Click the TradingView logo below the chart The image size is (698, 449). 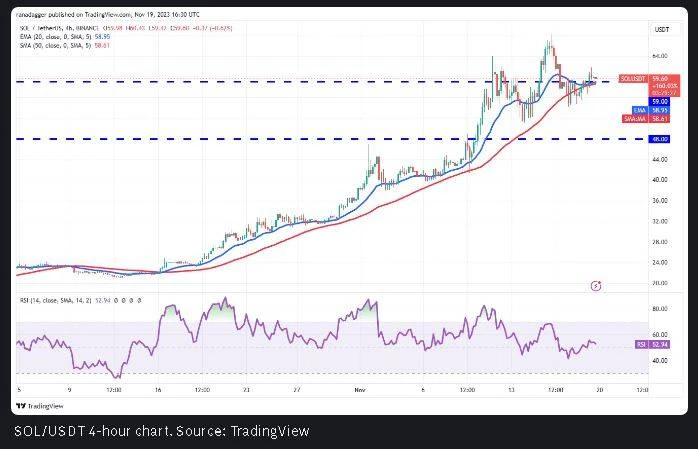[40, 406]
